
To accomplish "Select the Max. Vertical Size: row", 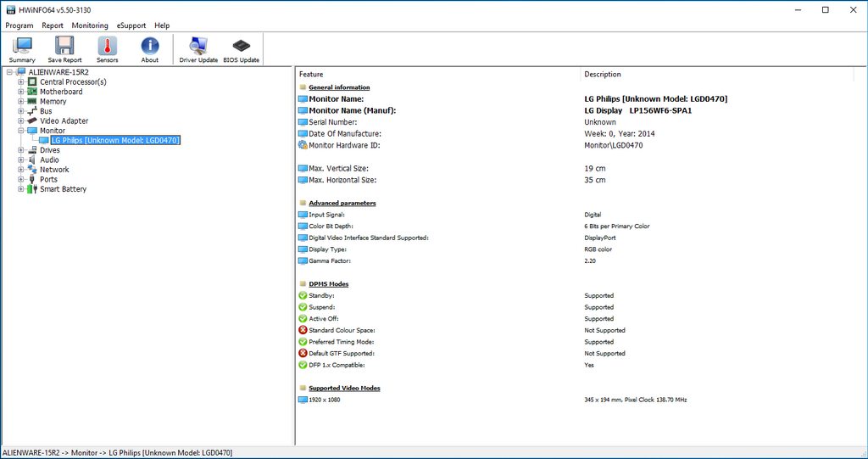I will click(576, 168).
